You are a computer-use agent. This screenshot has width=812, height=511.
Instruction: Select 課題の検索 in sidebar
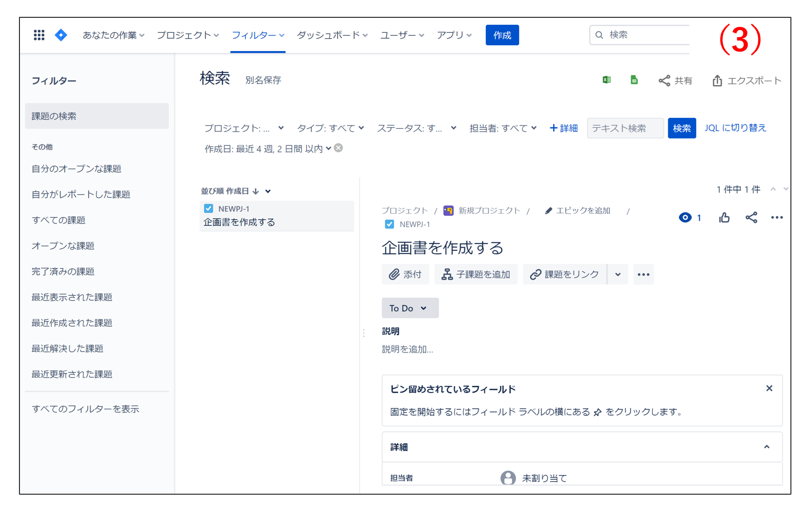coord(97,116)
